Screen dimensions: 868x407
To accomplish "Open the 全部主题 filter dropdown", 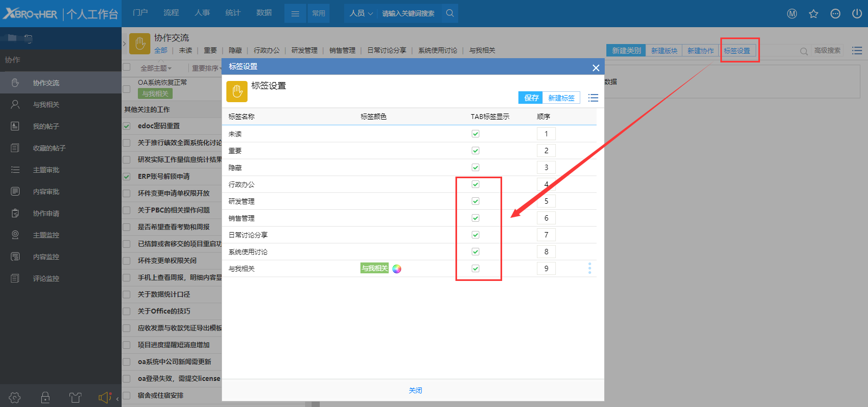I will pyautogui.click(x=156, y=68).
